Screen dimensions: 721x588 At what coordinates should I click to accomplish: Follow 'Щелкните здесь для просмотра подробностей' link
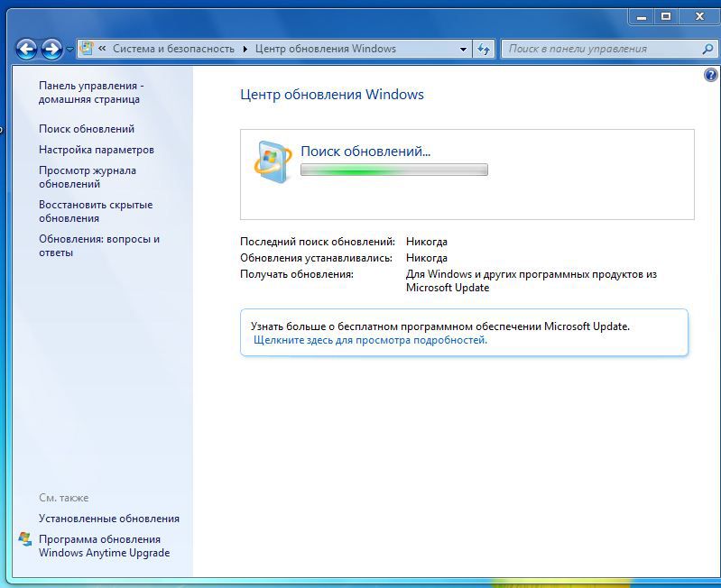[x=370, y=340]
